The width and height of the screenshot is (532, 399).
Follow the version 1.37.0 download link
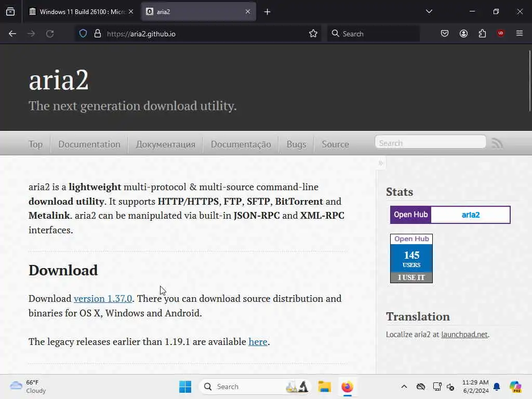(x=103, y=299)
